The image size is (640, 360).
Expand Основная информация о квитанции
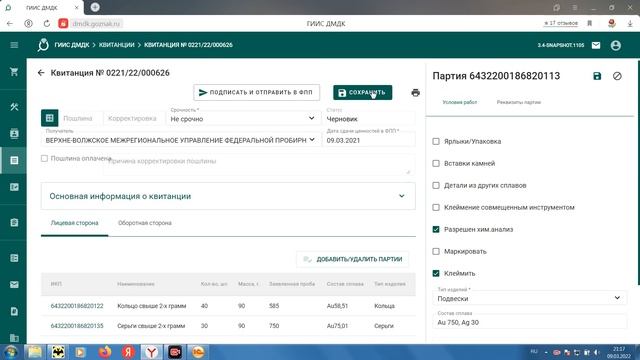click(228, 196)
